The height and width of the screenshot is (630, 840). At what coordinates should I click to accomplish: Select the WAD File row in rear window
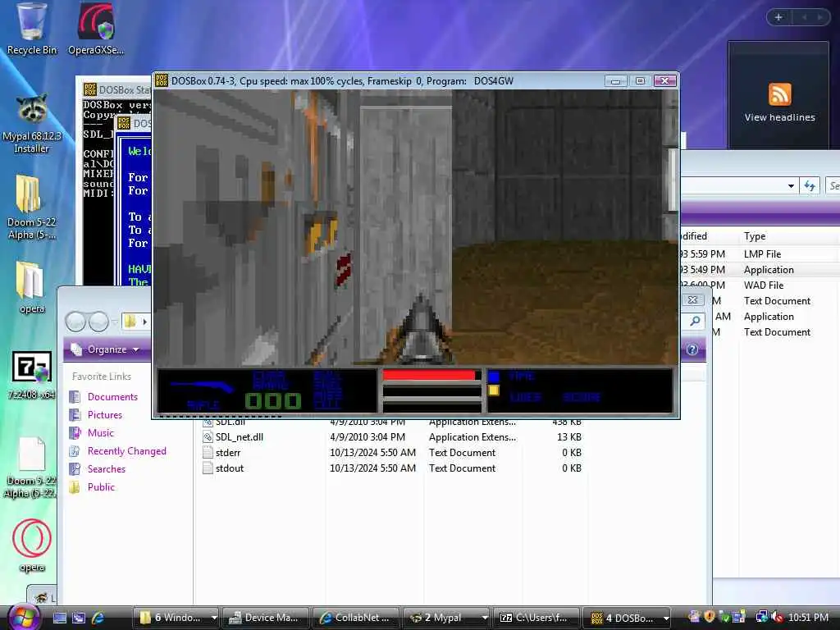[x=760, y=285]
